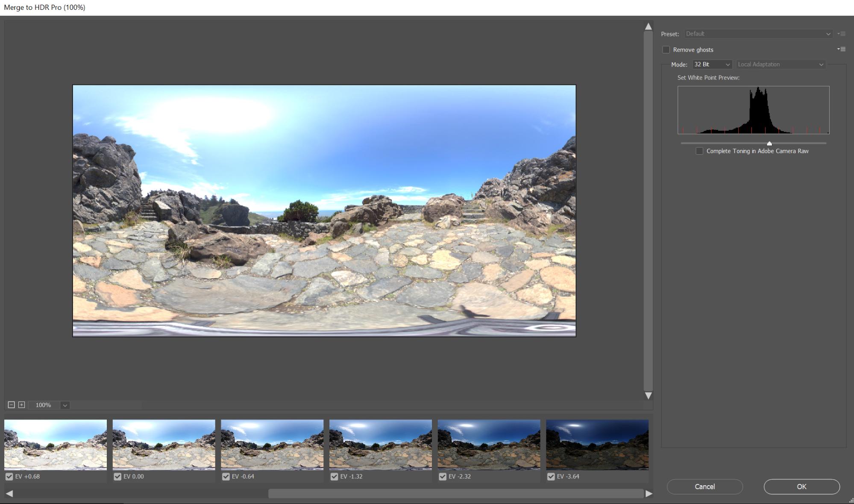Open the zoom percentage dropdown
854x504 pixels.
tap(65, 405)
